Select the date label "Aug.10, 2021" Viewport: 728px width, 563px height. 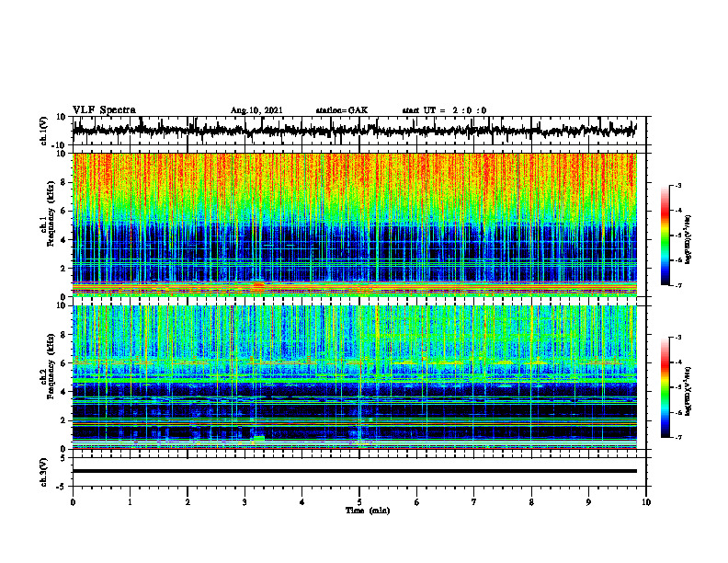pos(256,110)
